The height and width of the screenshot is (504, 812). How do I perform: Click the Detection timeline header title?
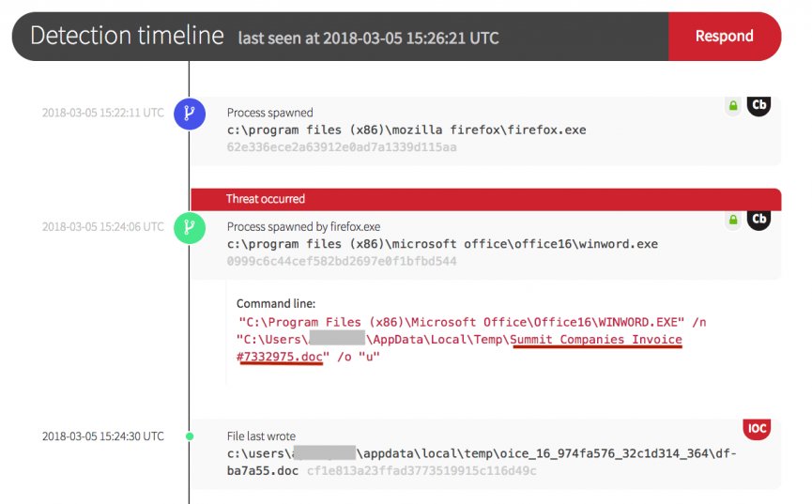pyautogui.click(x=127, y=37)
